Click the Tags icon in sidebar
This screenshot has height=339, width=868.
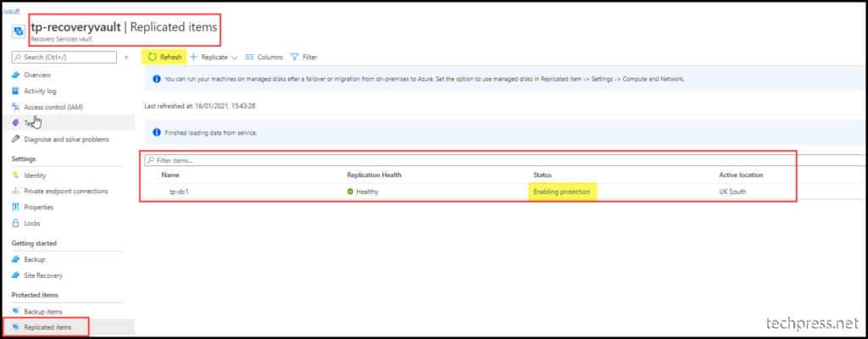coord(16,123)
